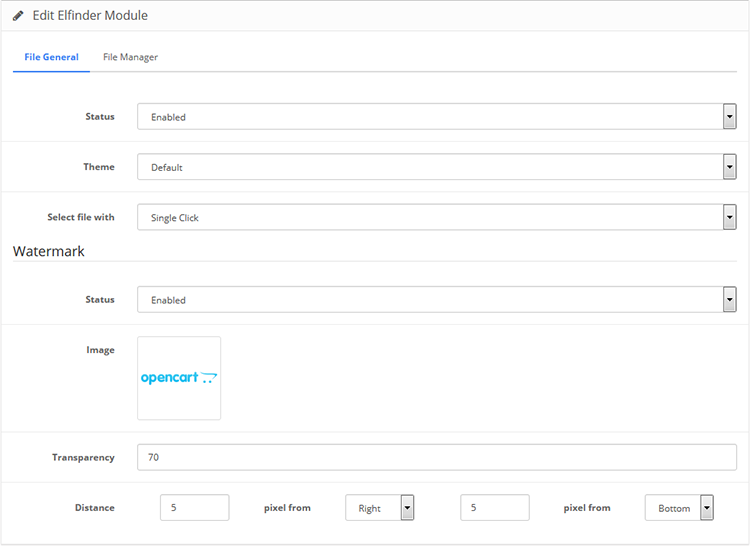
Task: Open the module Status dropdown
Action: 436,117
